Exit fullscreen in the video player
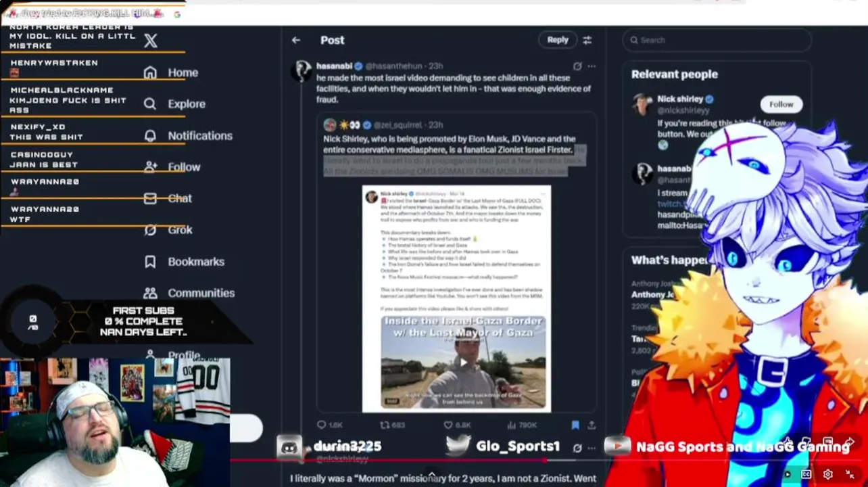 (x=850, y=474)
